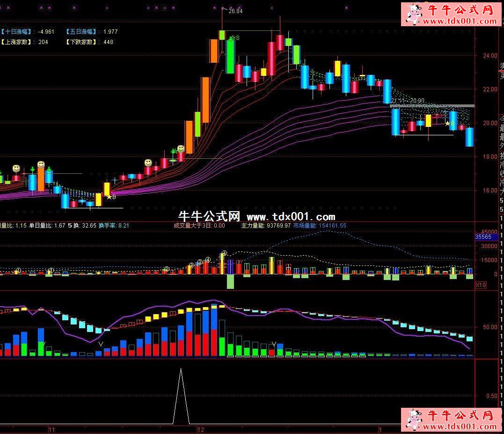This screenshot has height=434, width=504.
Task: Select the 主力量能 93769.97 label
Action: pyautogui.click(x=266, y=226)
